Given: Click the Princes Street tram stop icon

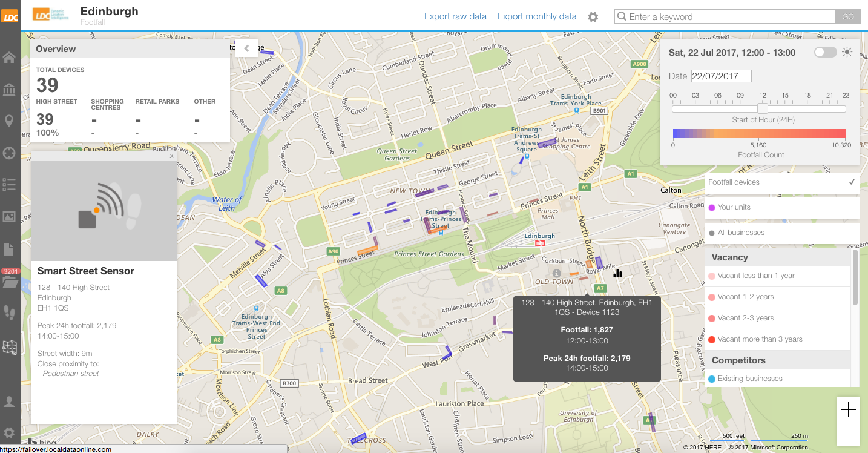Looking at the screenshot, I should (x=441, y=231).
